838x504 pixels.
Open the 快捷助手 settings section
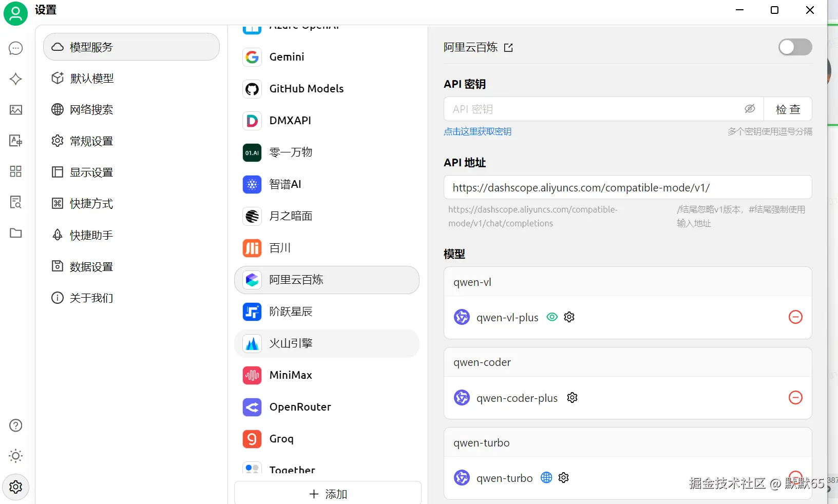(131, 235)
